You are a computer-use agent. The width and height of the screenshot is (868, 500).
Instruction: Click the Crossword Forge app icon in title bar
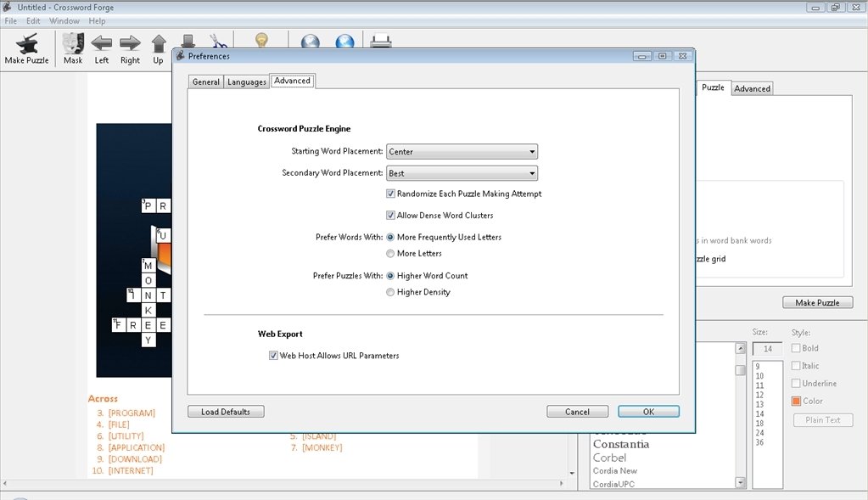point(7,7)
